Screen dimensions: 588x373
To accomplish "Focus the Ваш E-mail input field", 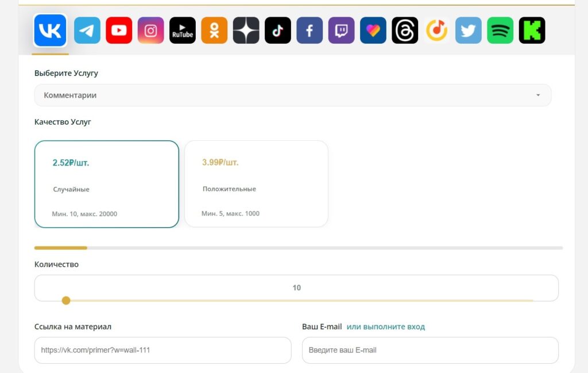I will point(430,350).
